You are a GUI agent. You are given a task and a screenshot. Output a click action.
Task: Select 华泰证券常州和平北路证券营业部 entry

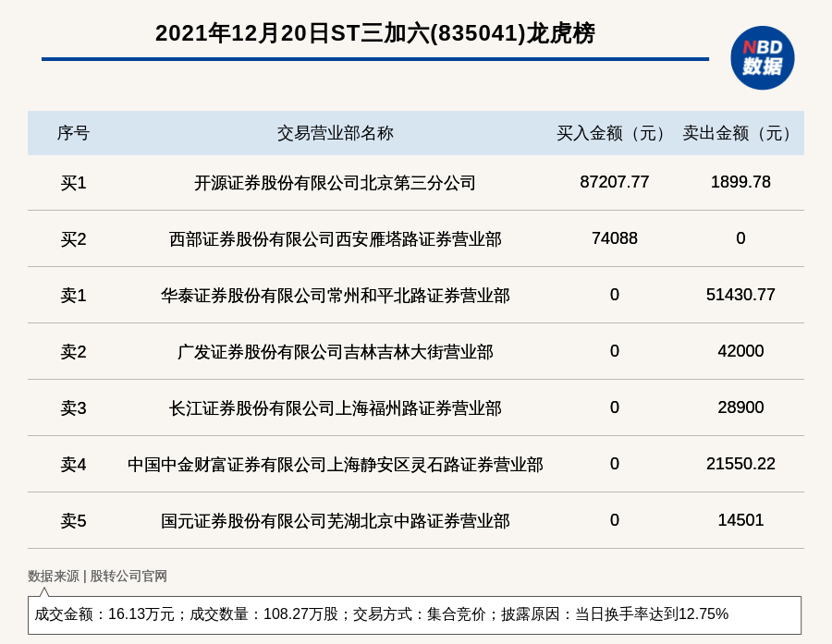pos(335,296)
